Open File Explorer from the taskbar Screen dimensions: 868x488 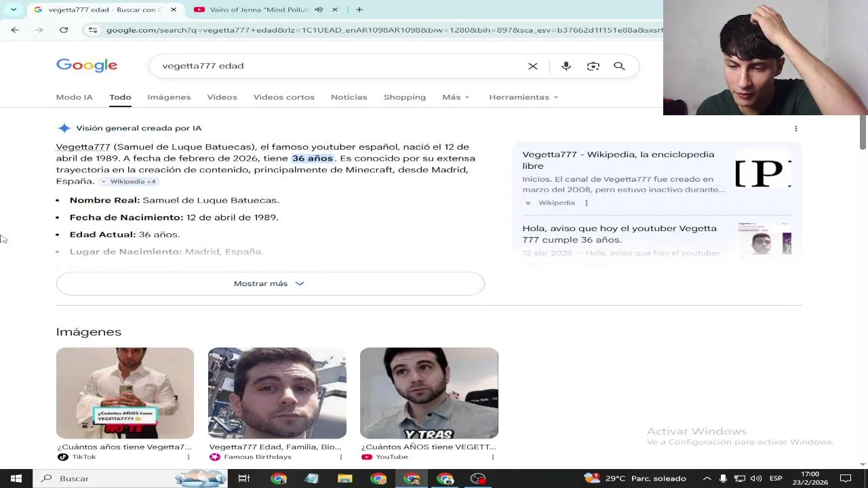coord(345,479)
